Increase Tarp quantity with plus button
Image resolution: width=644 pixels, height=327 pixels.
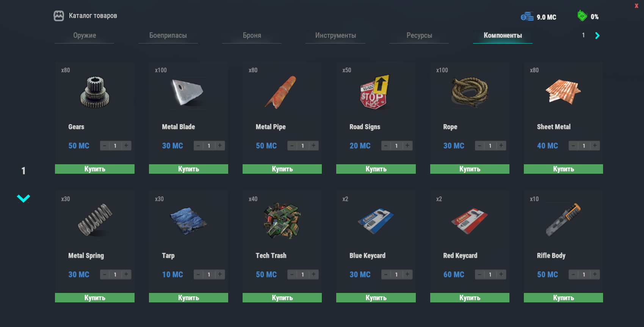[220, 274]
